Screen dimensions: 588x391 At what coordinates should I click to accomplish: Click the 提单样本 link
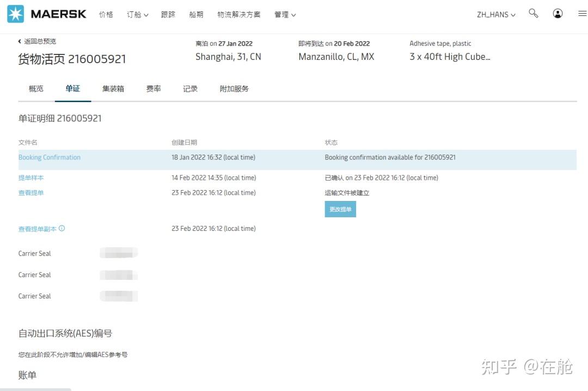[x=31, y=178]
